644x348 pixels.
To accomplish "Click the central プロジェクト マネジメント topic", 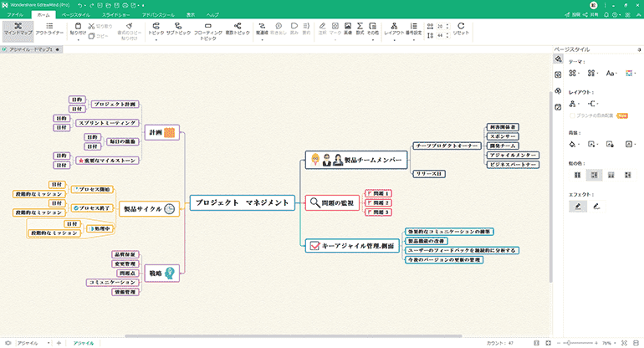I will [242, 202].
